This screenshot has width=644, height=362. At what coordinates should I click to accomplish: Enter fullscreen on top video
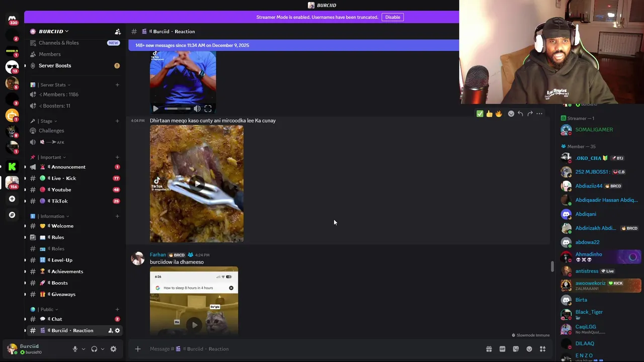(208, 109)
